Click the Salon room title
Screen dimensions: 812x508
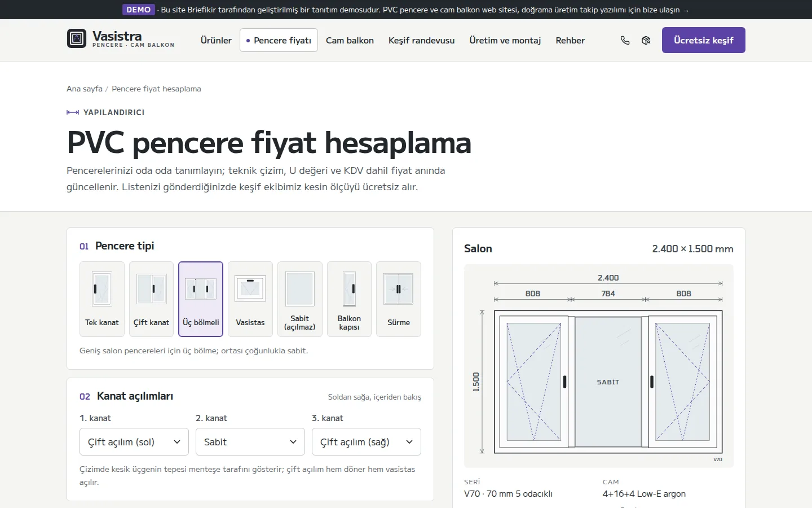pos(478,249)
